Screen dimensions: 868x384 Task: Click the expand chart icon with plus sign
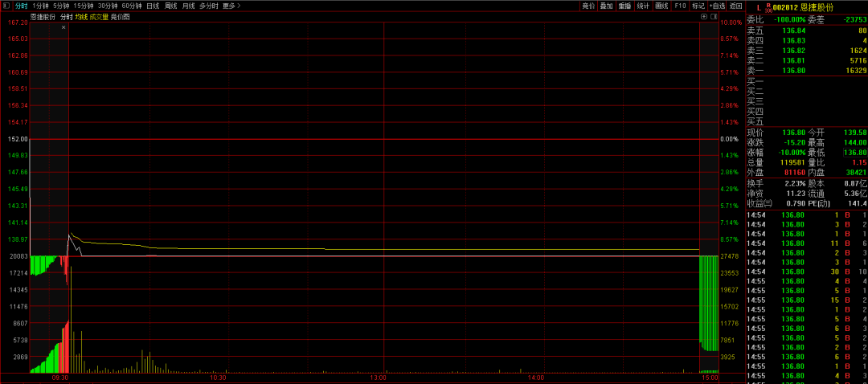[703, 16]
